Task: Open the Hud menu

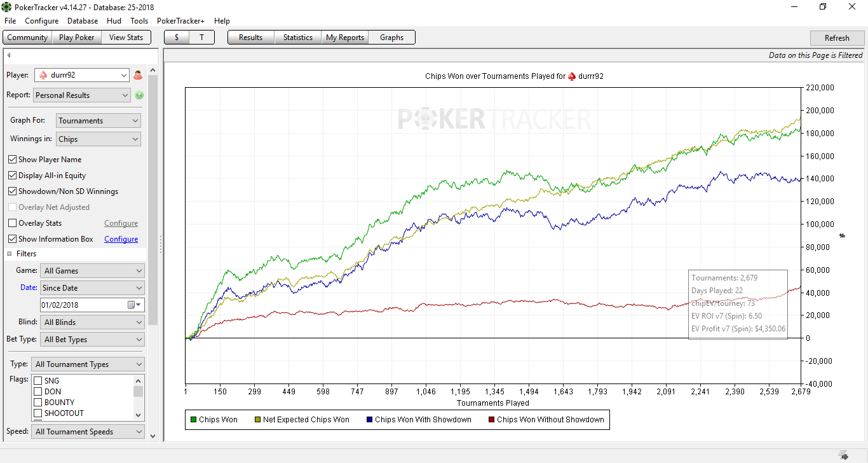Action: 114,21
